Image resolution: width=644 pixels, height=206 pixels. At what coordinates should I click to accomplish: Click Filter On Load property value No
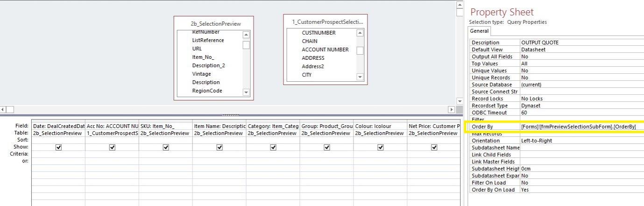[x=582, y=183]
